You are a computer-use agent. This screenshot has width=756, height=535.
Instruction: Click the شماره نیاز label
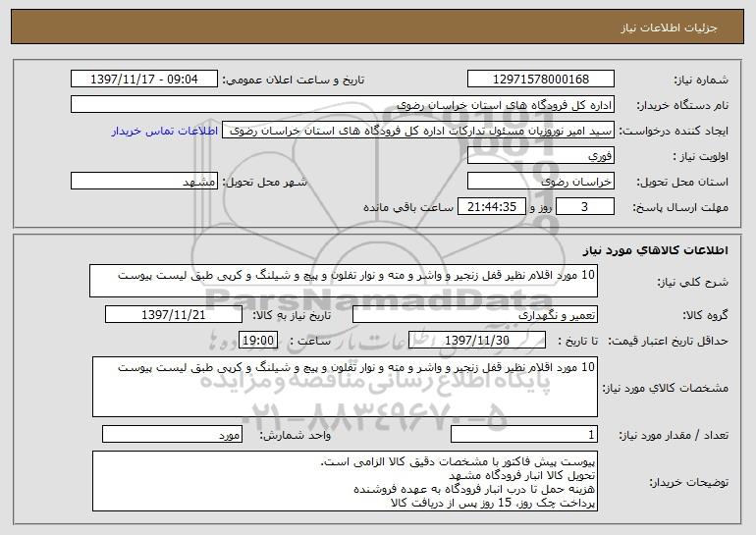pyautogui.click(x=701, y=80)
